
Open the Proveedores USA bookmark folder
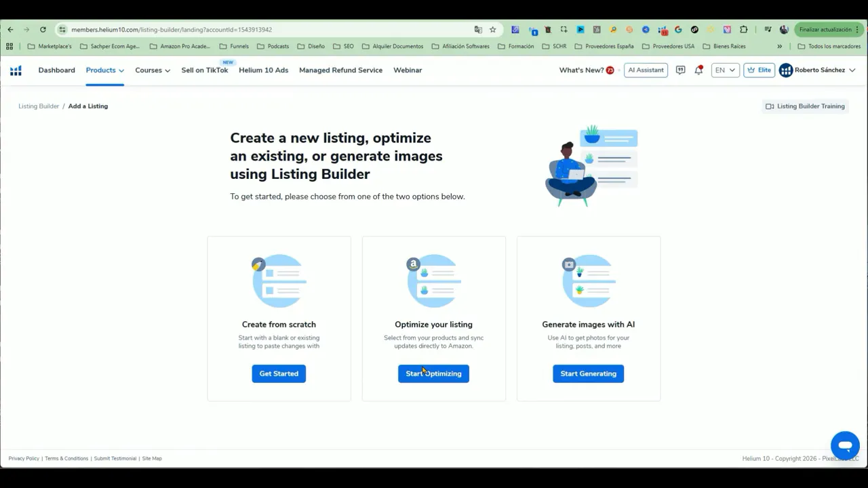point(669,47)
